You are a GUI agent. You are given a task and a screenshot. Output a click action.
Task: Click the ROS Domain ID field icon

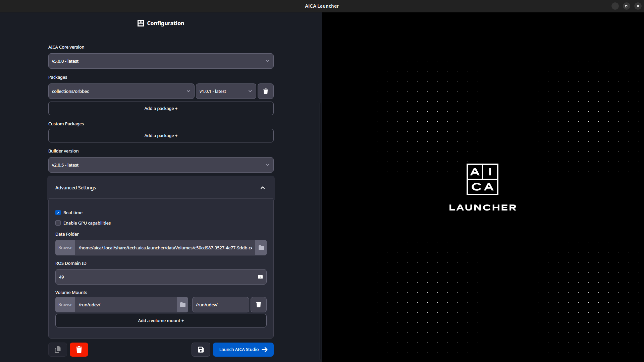[260, 277]
